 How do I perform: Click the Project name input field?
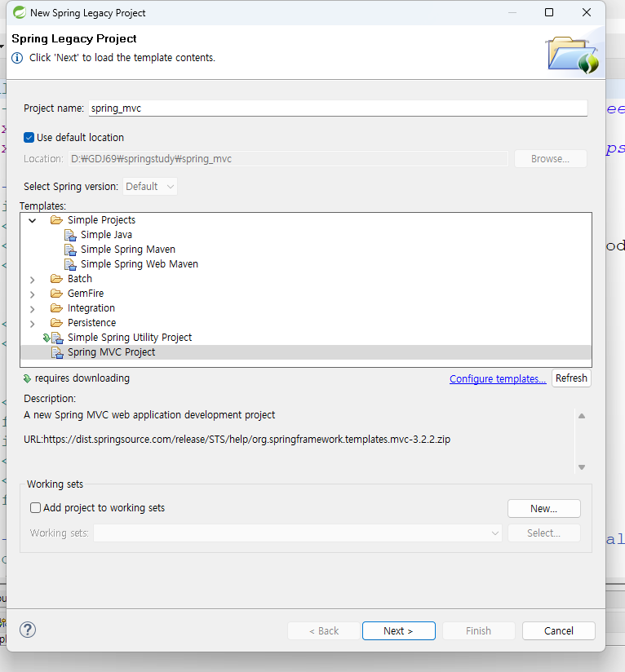coord(339,108)
